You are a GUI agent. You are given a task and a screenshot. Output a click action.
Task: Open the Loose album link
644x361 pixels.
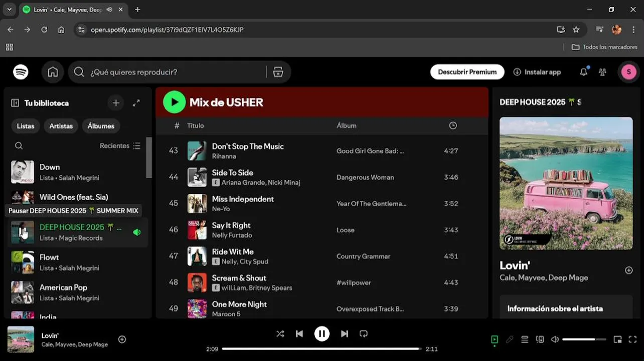tap(346, 230)
